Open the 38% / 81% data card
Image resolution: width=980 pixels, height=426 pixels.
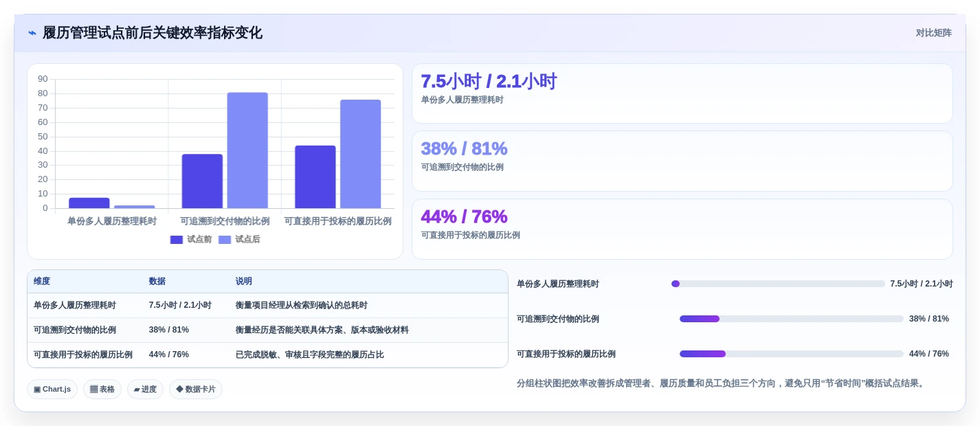(x=682, y=161)
